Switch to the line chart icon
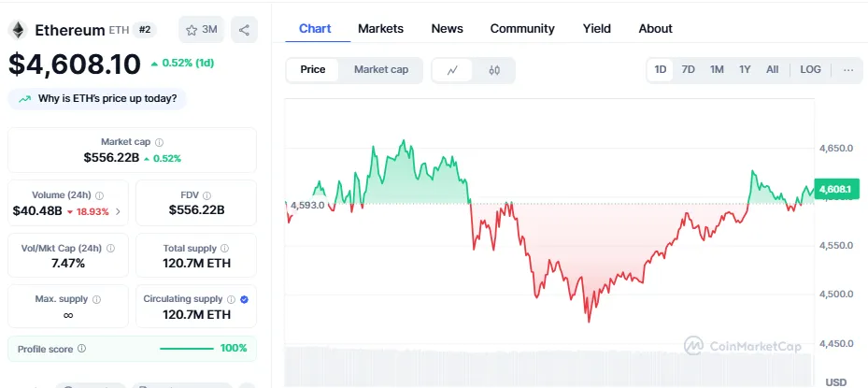Screen dimensions: 868x388 pos(452,70)
